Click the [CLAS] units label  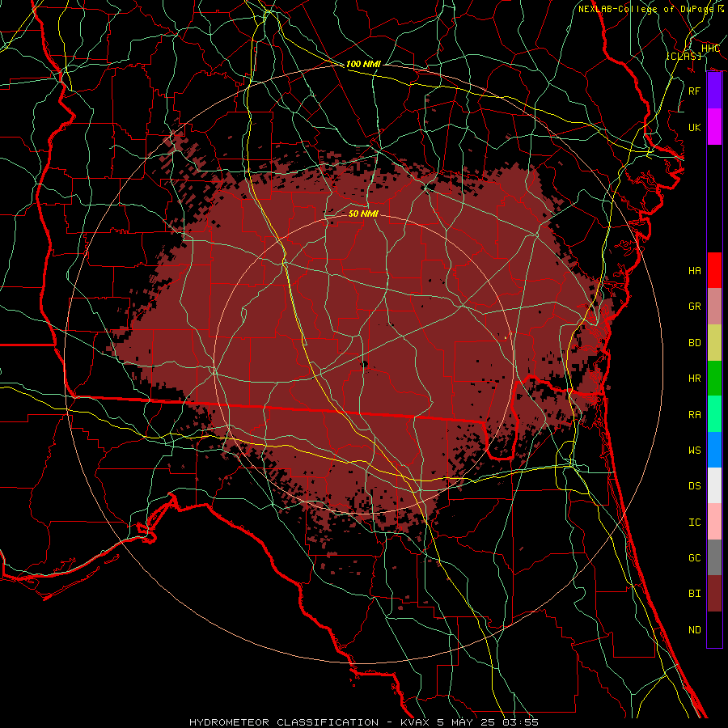point(684,56)
